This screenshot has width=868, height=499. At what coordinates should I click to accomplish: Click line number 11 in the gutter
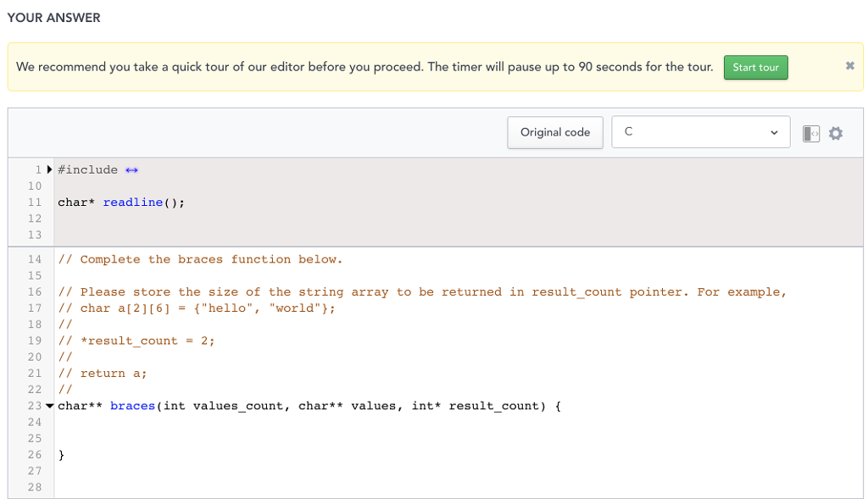coord(35,202)
